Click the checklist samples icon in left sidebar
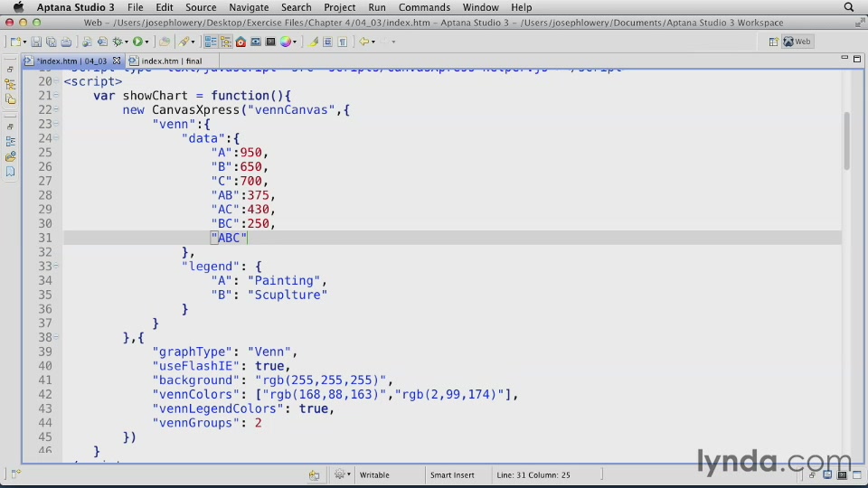This screenshot has height=488, width=868. point(10,142)
